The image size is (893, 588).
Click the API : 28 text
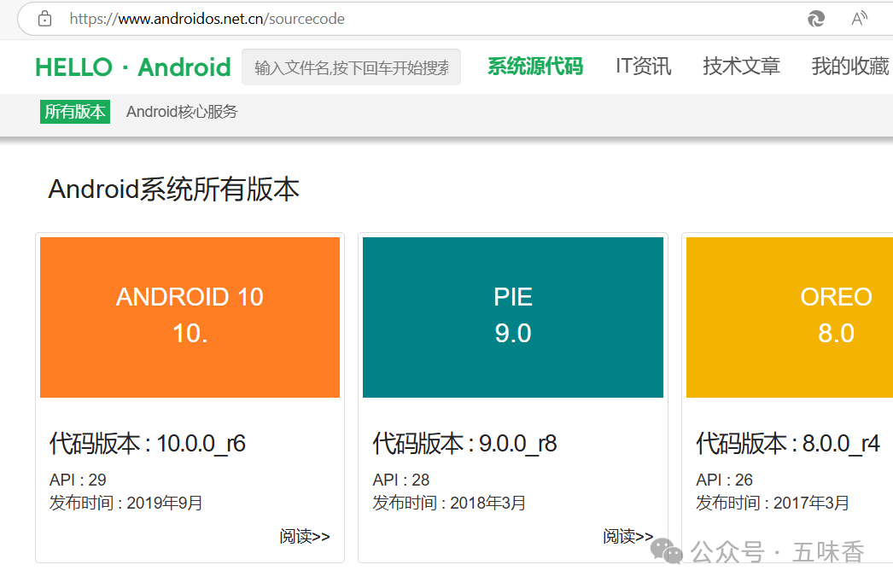click(x=401, y=480)
